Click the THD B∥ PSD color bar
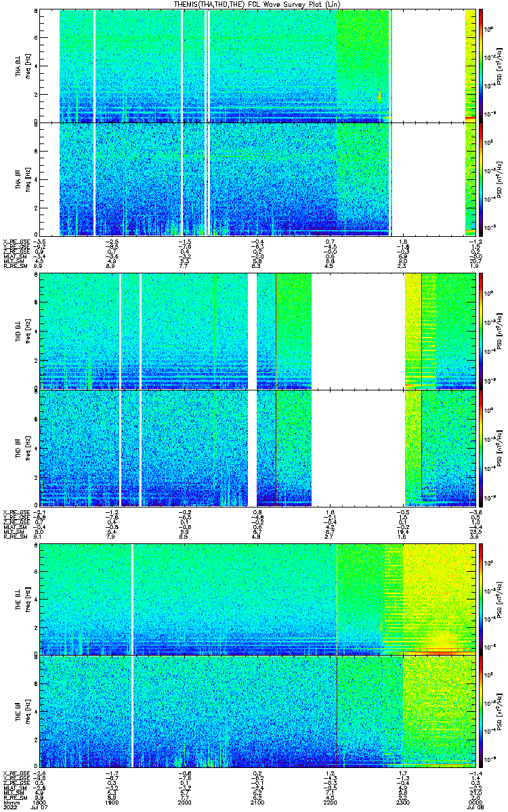 [x=482, y=448]
